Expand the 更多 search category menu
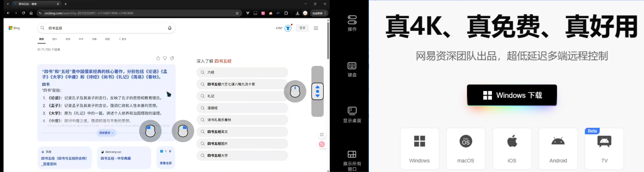The width and height of the screenshot is (644, 172). tap(123, 39)
